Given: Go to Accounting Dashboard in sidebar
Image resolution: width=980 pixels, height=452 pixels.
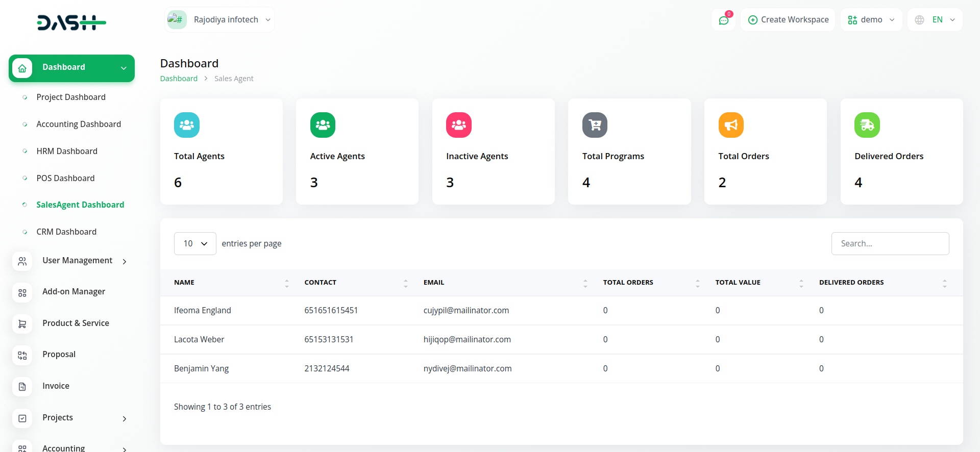Looking at the screenshot, I should pyautogui.click(x=79, y=124).
